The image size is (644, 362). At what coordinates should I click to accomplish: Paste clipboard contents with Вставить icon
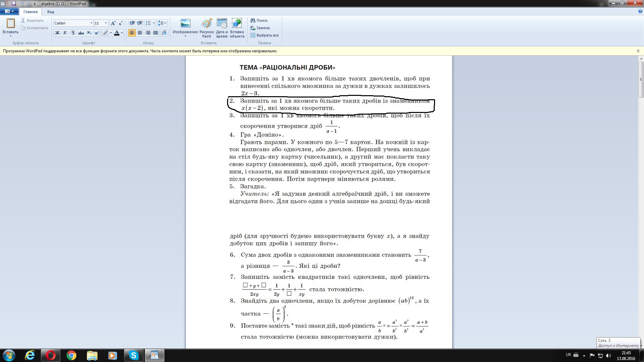tap(11, 23)
